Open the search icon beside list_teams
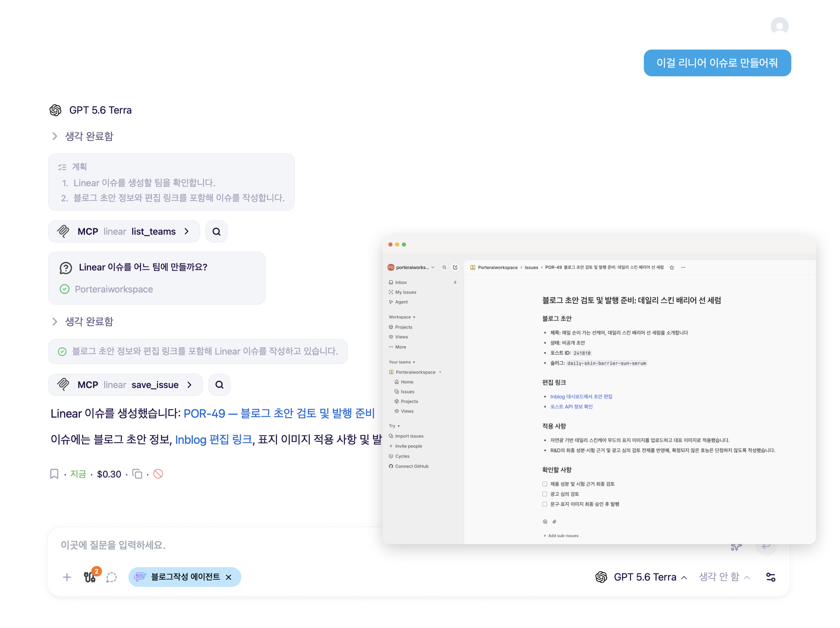 pyautogui.click(x=217, y=231)
